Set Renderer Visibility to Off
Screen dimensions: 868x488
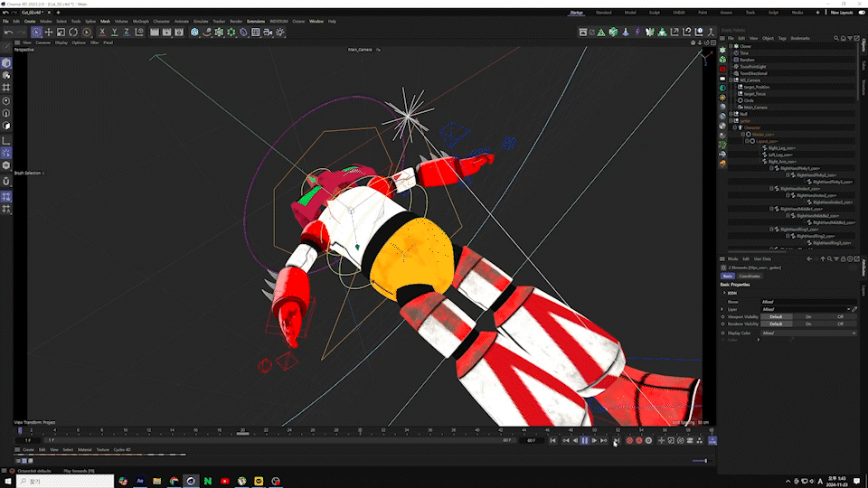tap(840, 324)
